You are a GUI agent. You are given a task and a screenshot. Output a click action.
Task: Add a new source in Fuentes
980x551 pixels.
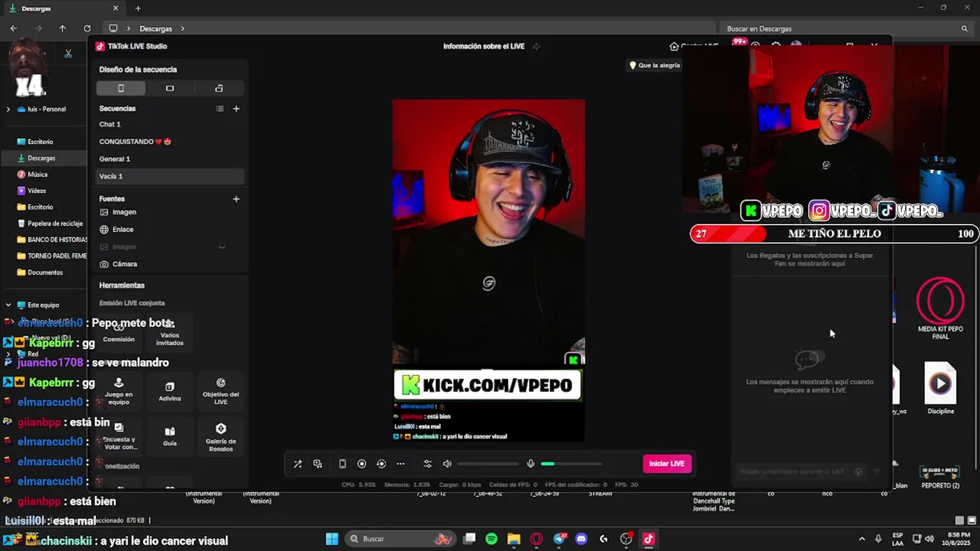pos(236,199)
